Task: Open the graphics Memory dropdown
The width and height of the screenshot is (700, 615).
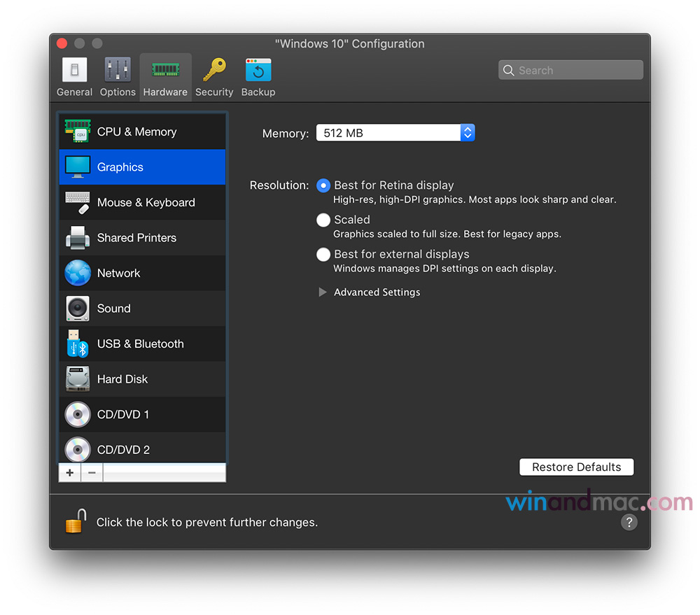Action: coord(395,133)
